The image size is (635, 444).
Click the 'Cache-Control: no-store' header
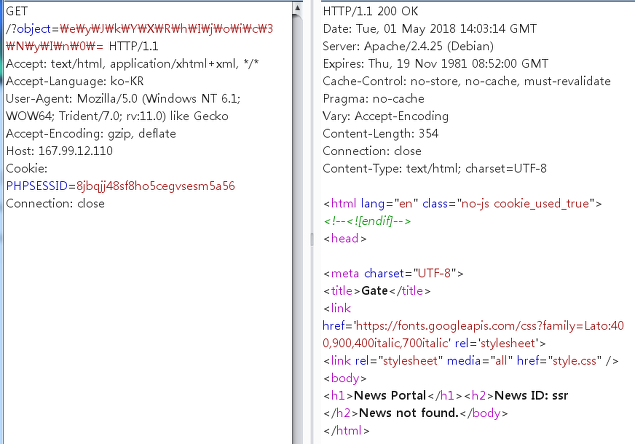click(467, 81)
